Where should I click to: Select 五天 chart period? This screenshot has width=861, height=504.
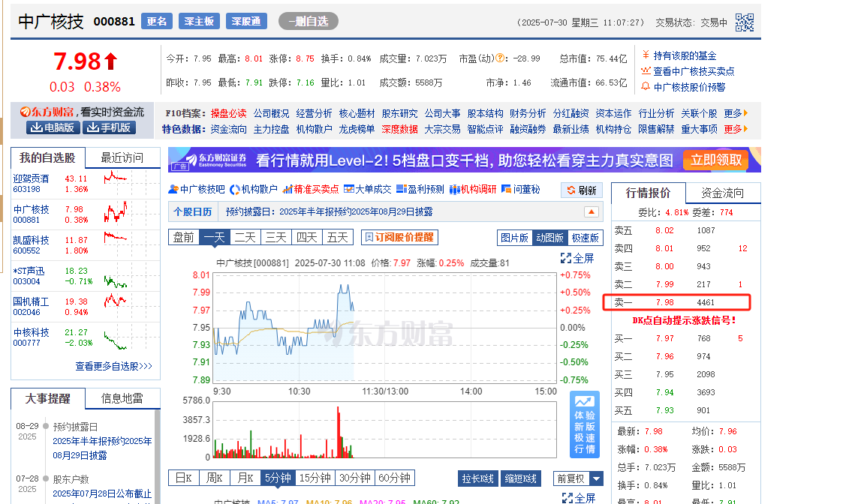(338, 238)
